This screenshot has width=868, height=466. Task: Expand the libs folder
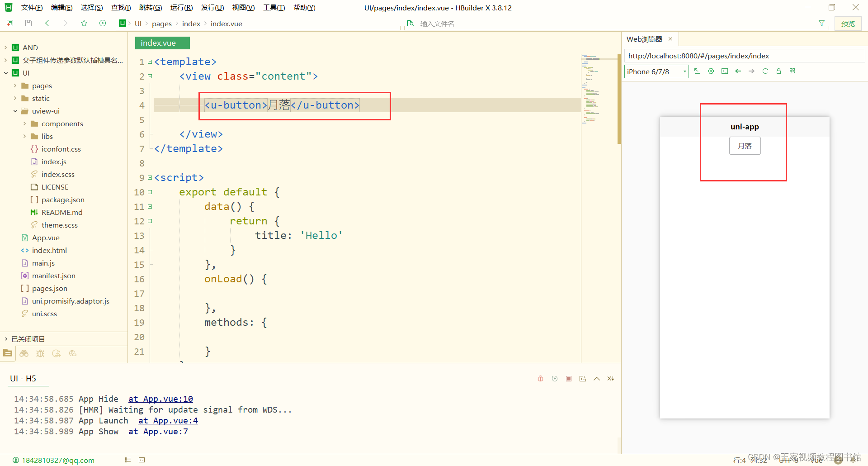24,136
